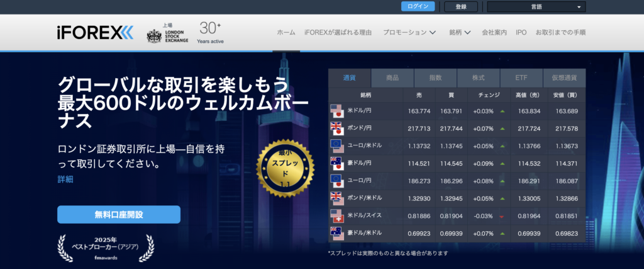Open the IPO nav link

coord(521,33)
